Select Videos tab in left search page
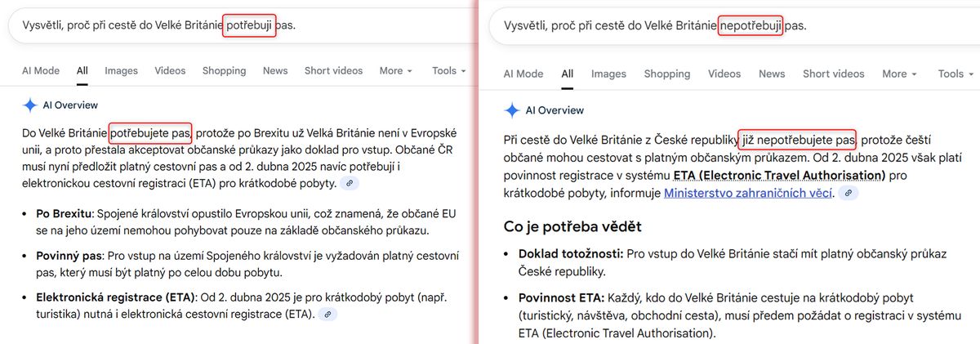 170,71
